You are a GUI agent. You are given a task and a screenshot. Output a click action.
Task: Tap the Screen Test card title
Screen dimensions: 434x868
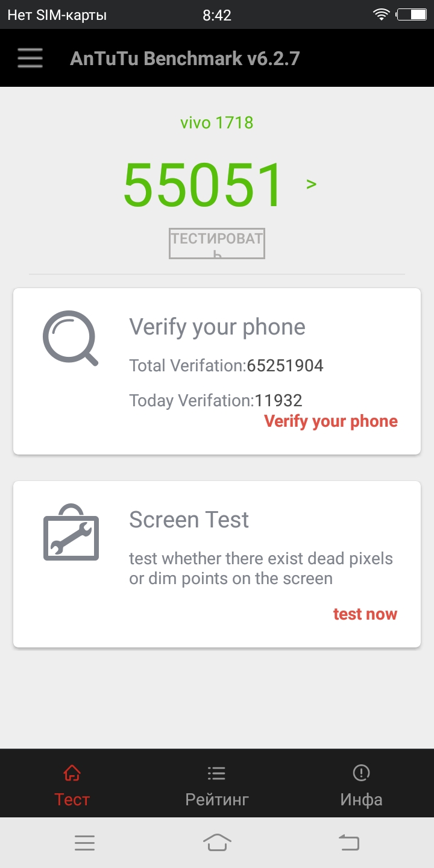(x=189, y=520)
